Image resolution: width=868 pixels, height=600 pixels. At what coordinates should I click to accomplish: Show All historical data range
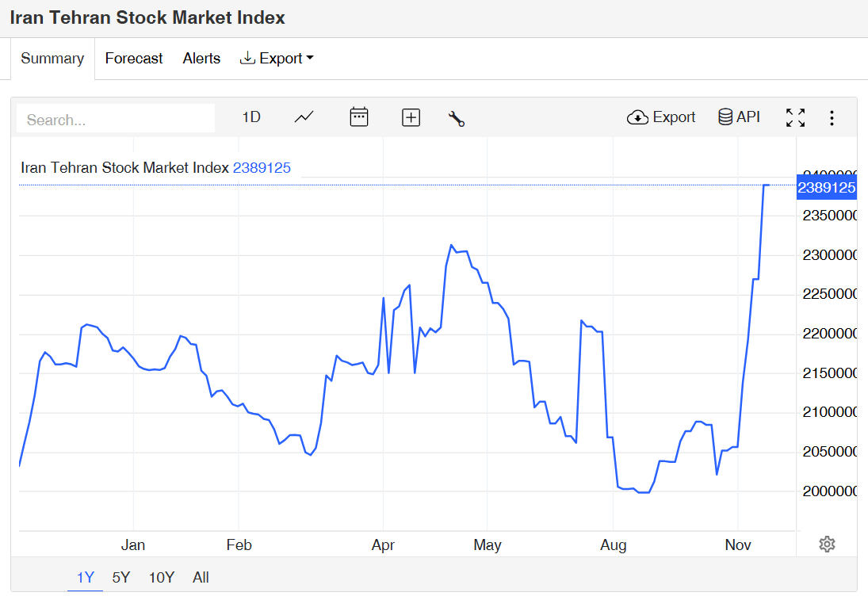[201, 577]
